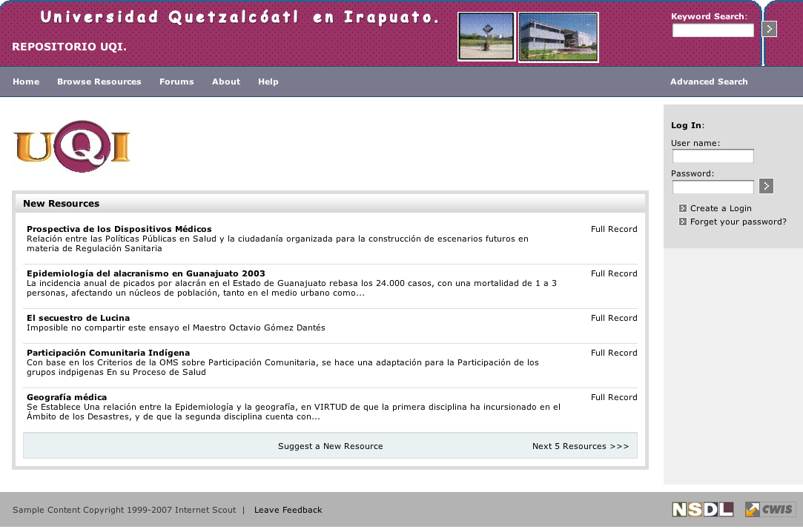The height and width of the screenshot is (532, 803).
Task: Select Create a Login link
Action: click(720, 208)
